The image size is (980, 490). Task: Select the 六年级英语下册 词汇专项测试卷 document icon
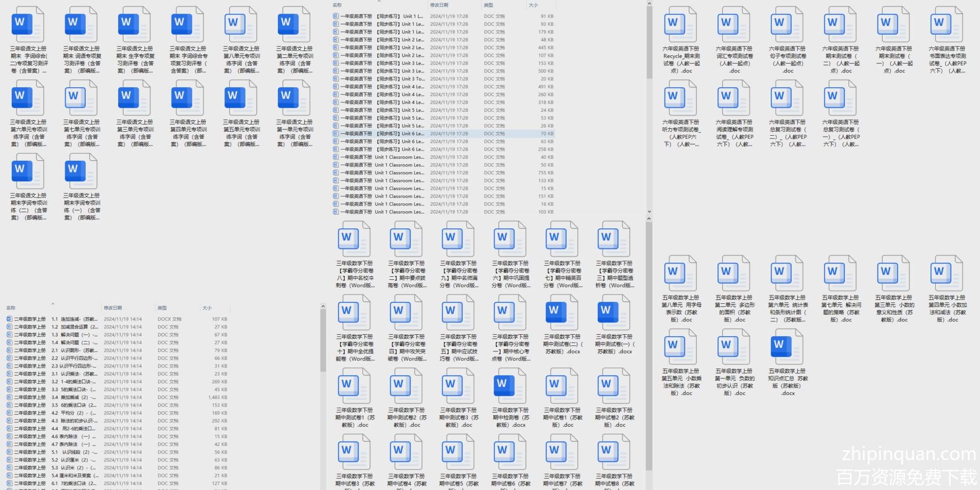pyautogui.click(x=734, y=25)
